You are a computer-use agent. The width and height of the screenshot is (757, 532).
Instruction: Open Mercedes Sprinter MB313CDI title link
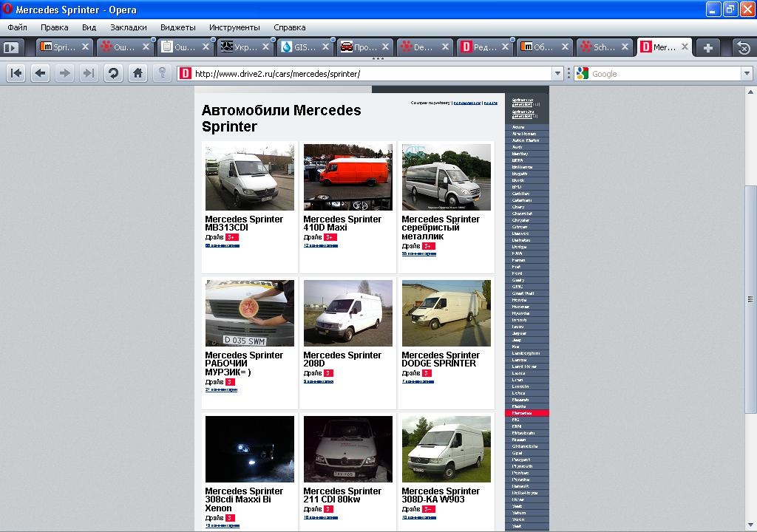pos(244,223)
